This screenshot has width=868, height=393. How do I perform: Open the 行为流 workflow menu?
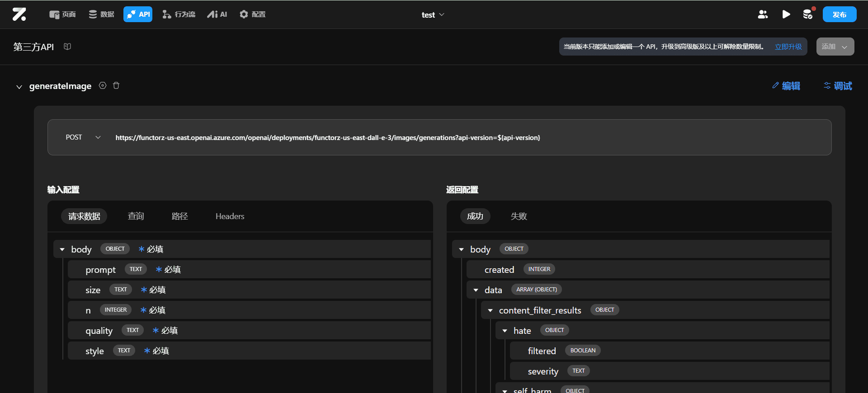[179, 14]
